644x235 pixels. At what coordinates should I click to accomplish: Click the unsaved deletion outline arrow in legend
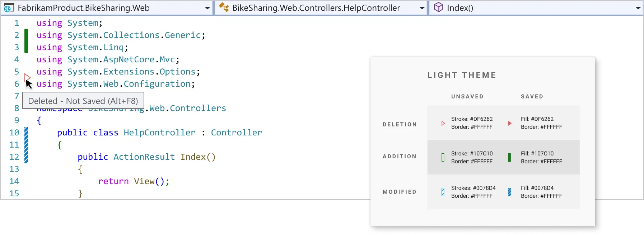pos(444,123)
